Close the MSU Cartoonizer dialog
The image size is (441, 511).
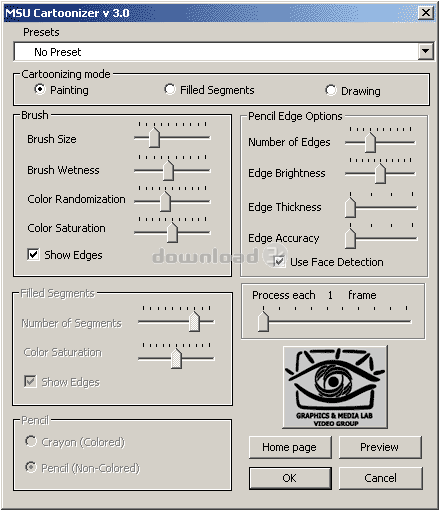coord(426,13)
